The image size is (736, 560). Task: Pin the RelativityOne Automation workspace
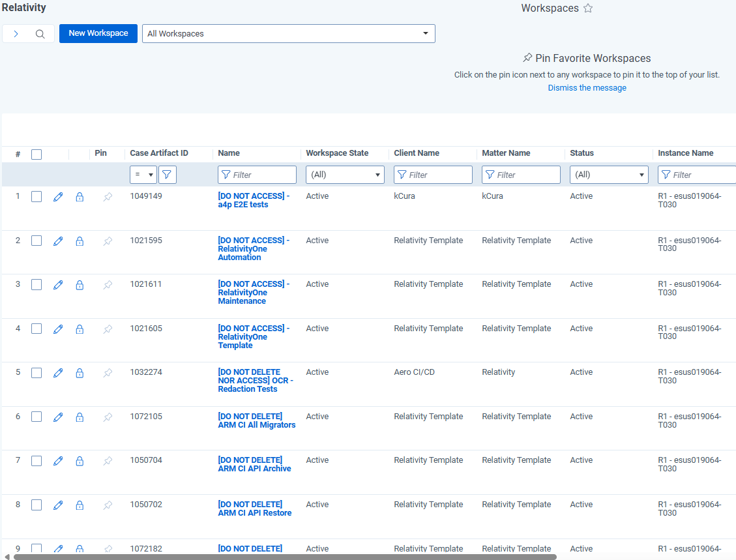(108, 241)
